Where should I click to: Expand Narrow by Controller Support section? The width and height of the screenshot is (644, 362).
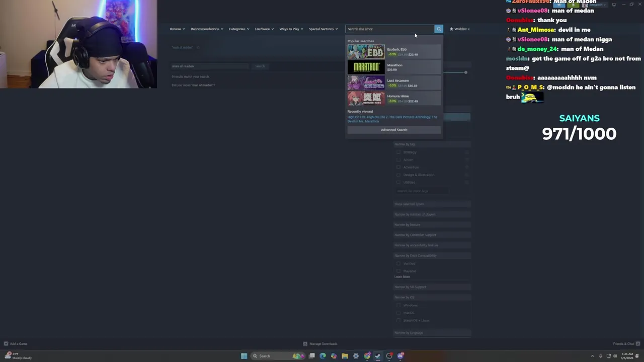(432, 235)
